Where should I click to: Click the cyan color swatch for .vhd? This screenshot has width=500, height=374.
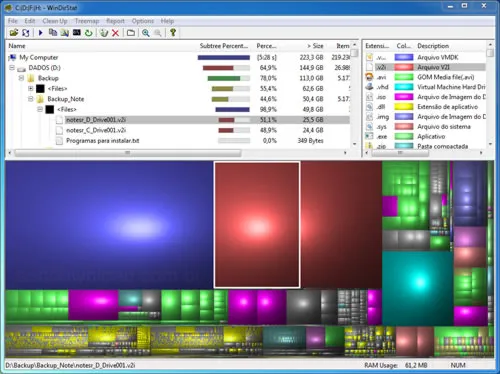pyautogui.click(x=404, y=87)
